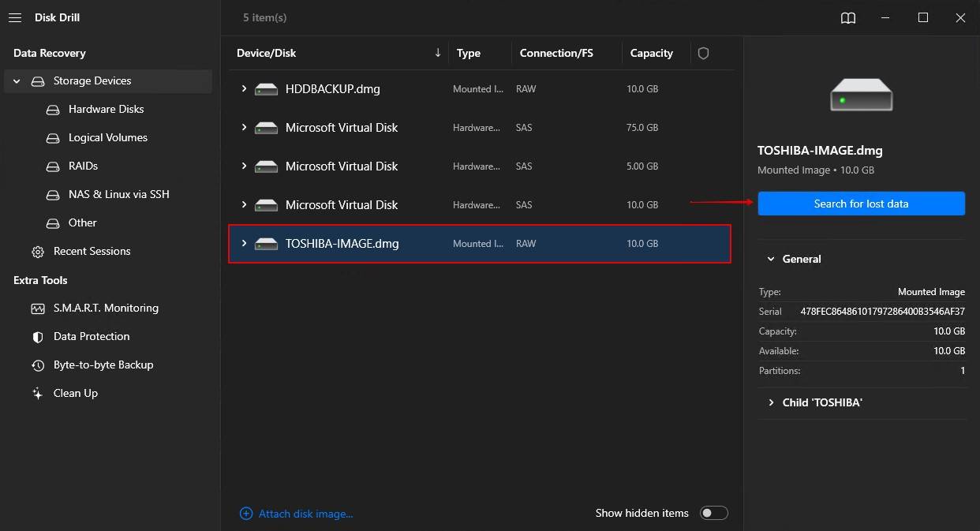Click the 75.0 GB capacity cell
980x531 pixels.
[x=642, y=128]
